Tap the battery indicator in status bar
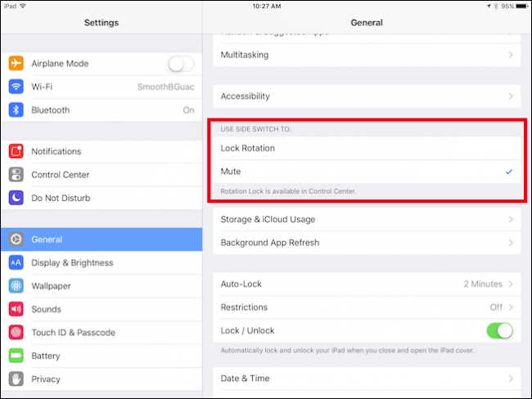Viewport: 532px width, 399px height. [522, 6]
